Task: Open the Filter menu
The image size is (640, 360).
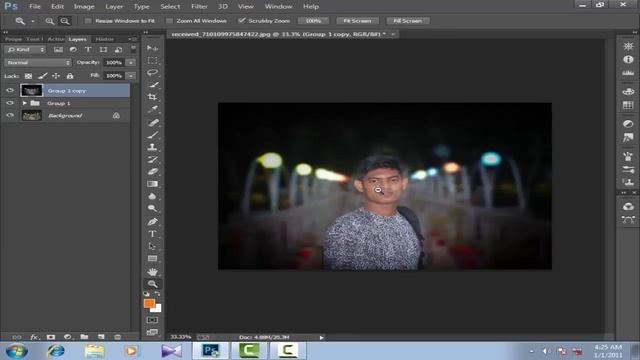Action: 199,7
